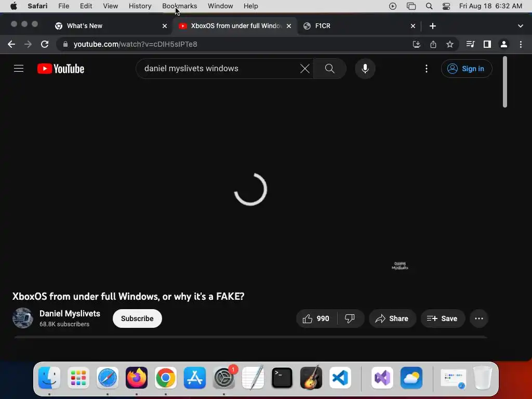The image size is (532, 399).
Task: Open the Edit menu
Action: tap(86, 6)
